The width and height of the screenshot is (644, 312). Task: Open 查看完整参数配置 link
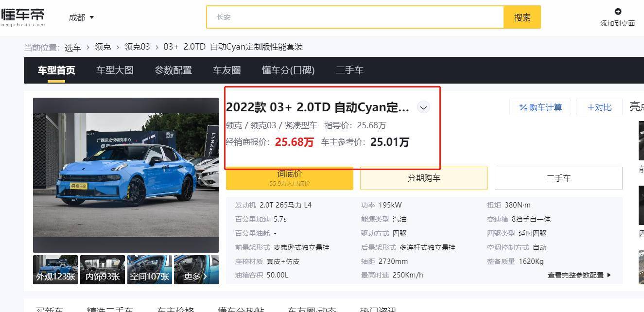tap(579, 275)
